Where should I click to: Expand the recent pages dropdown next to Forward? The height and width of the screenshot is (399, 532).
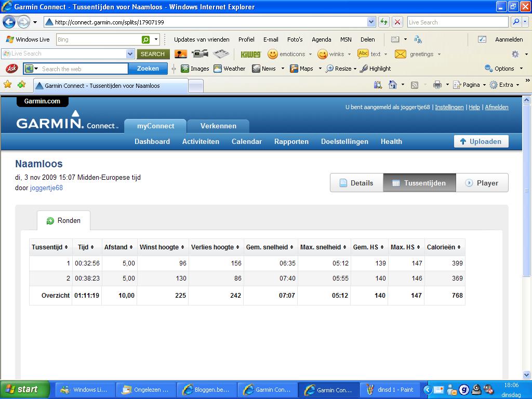35,22
